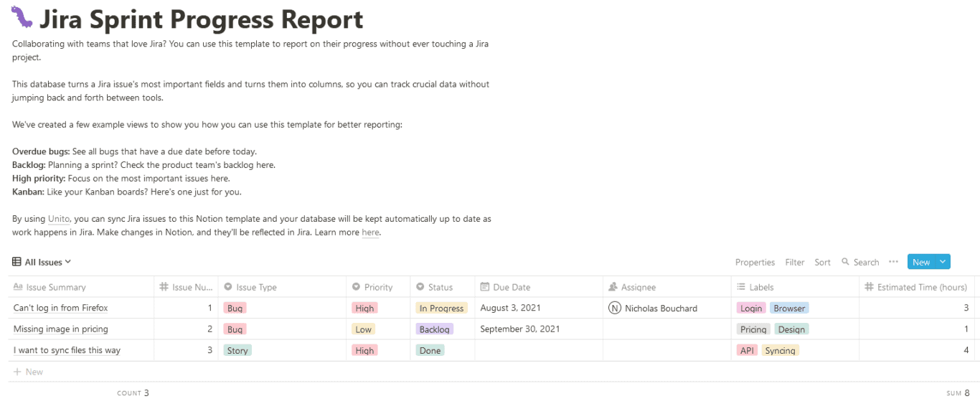The height and width of the screenshot is (414, 980).
Task: Click the Bug tag in Missing image row
Action: pos(235,329)
